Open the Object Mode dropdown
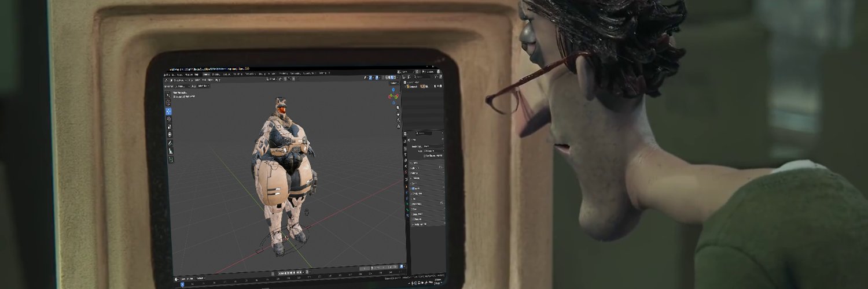This screenshot has height=289, width=868. (x=179, y=80)
